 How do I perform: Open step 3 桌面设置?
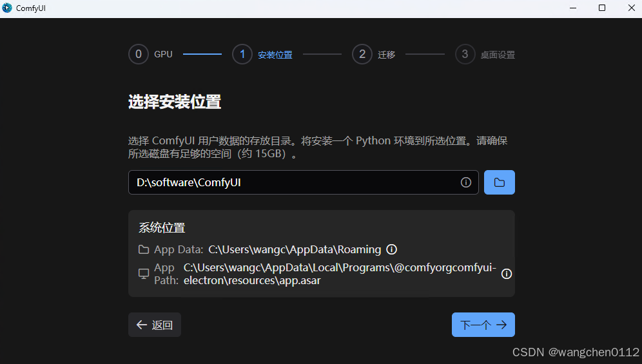(485, 54)
